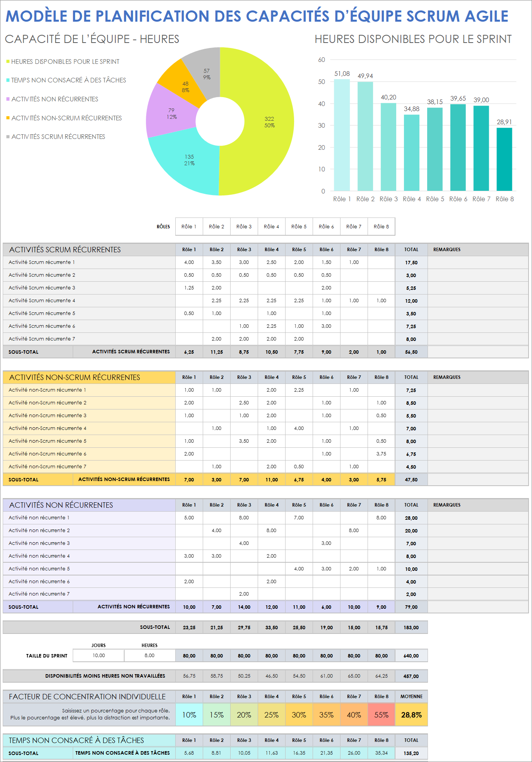Click the 49,94 data label above Rôle 2 bar
Image resolution: width=532 pixels, height=762 pixels.
tap(365, 76)
